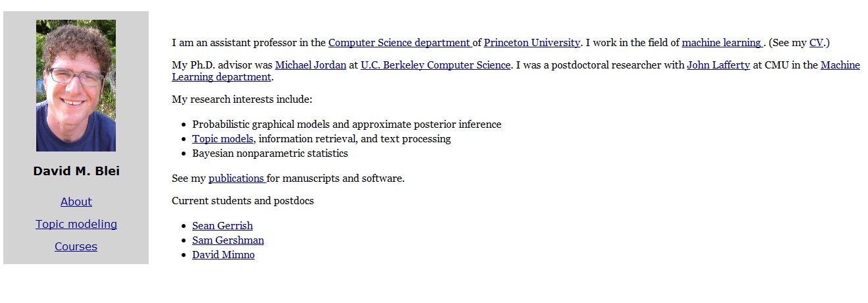Go to the publications link
This screenshot has width=868, height=303.
[x=236, y=179]
